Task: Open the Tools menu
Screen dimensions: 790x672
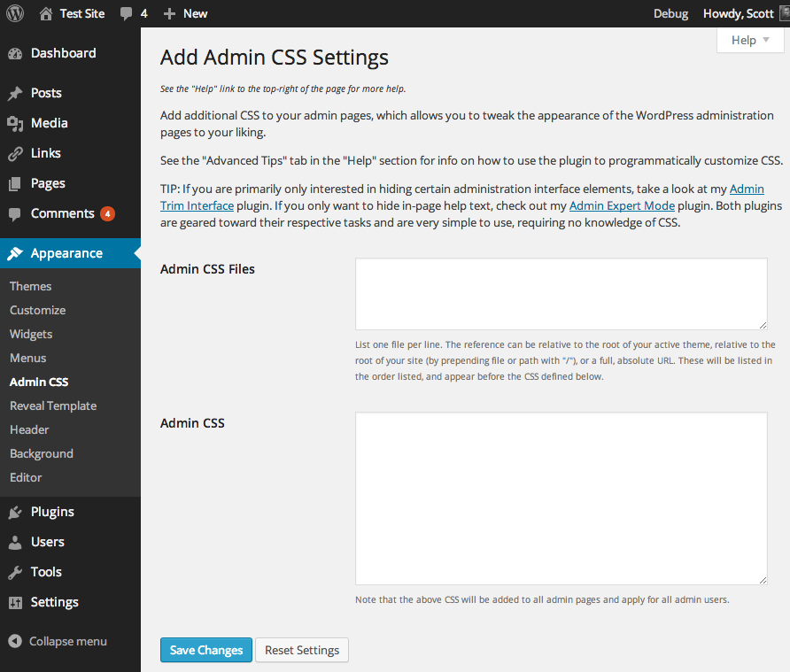Action: pyautogui.click(x=46, y=573)
